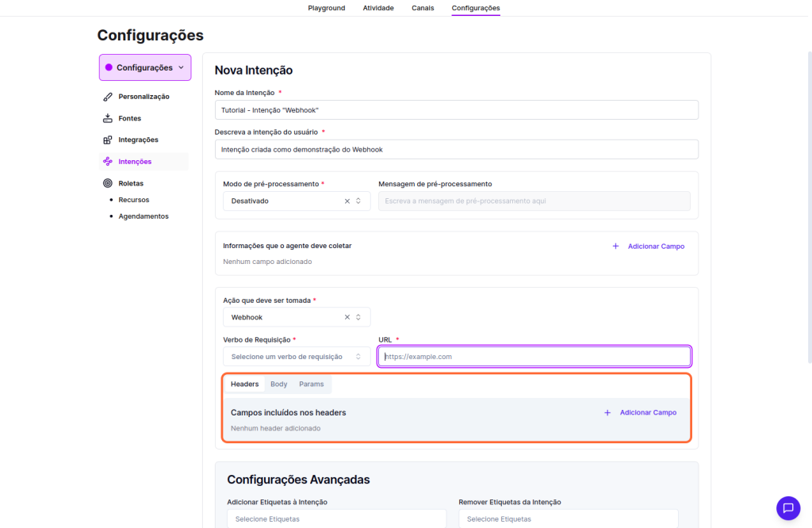Go to the Playground top tab
The width and height of the screenshot is (812, 528).
pos(326,8)
